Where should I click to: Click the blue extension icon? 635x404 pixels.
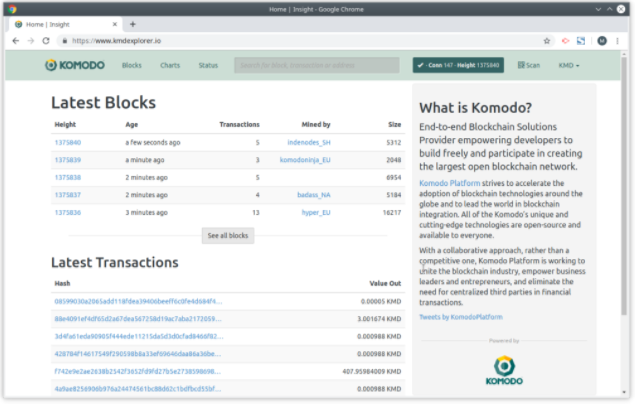pyautogui.click(x=581, y=41)
